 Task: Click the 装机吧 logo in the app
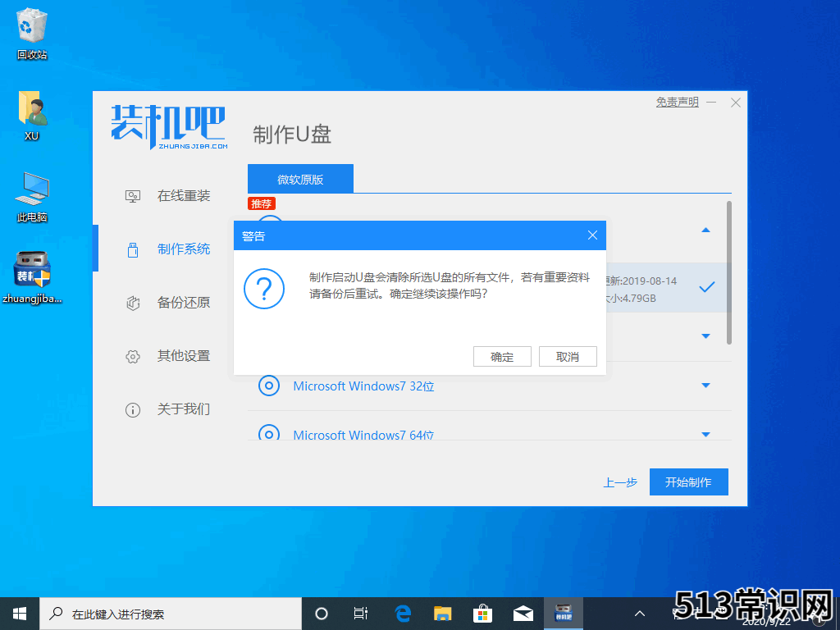click(x=170, y=127)
